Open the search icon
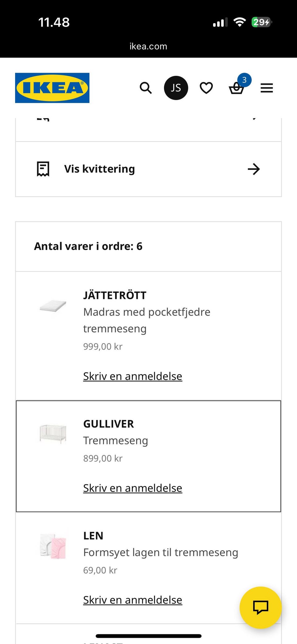 (x=145, y=88)
